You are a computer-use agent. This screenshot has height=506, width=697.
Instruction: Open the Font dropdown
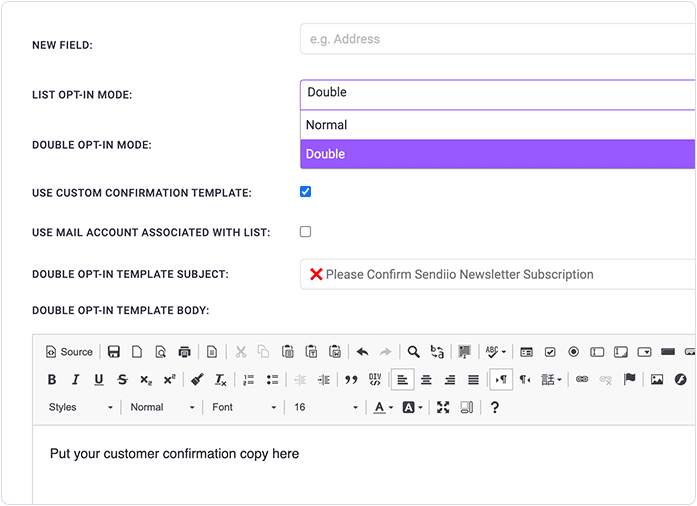[244, 408]
